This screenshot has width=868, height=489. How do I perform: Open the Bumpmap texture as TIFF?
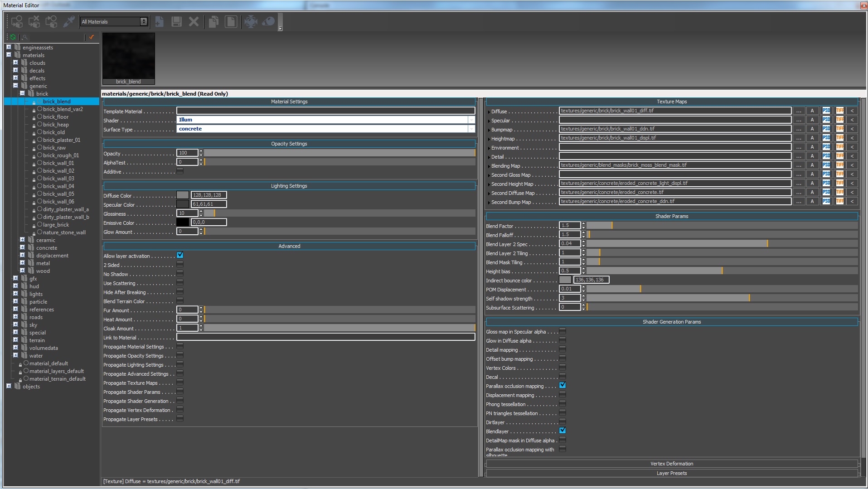coord(839,128)
